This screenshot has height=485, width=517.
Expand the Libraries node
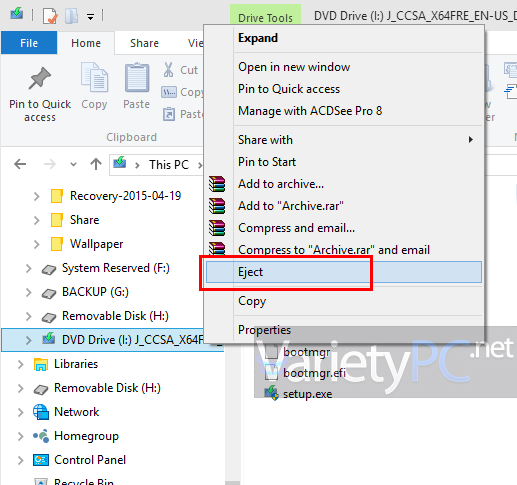(20, 364)
